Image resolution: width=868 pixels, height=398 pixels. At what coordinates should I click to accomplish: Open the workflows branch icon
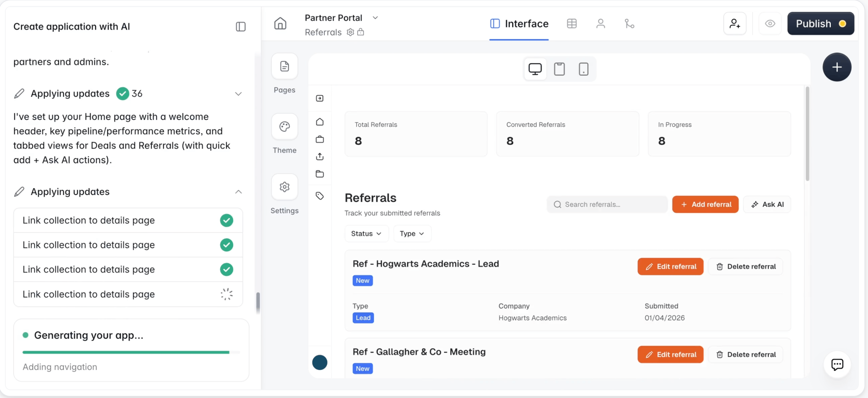629,23
